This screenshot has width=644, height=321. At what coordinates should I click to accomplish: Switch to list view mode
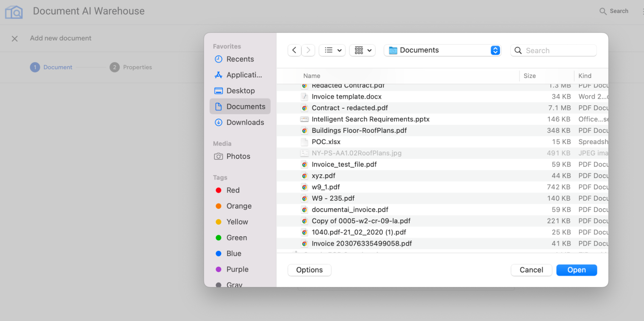[x=328, y=50]
